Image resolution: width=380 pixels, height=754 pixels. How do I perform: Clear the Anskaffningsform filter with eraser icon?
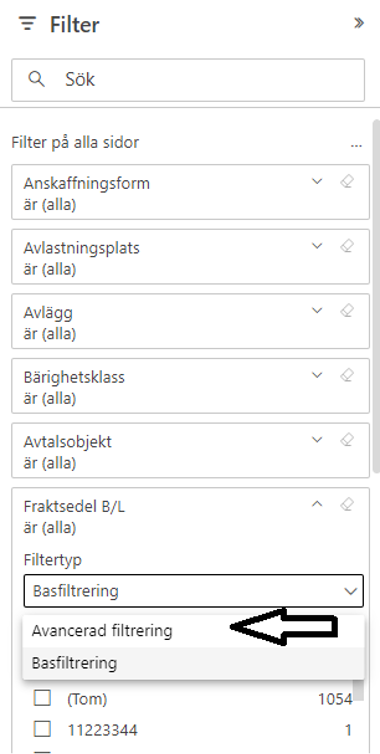[347, 181]
